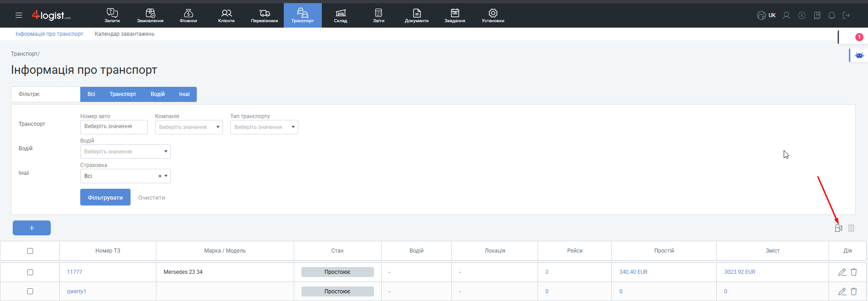
Task: Open the Тип транспорту dropdown
Action: point(264,127)
